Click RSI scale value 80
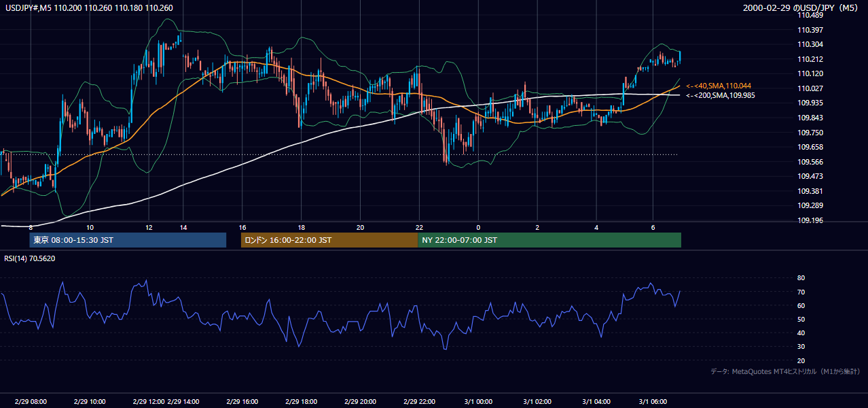Screen dimensions: 868x408 click(x=801, y=278)
